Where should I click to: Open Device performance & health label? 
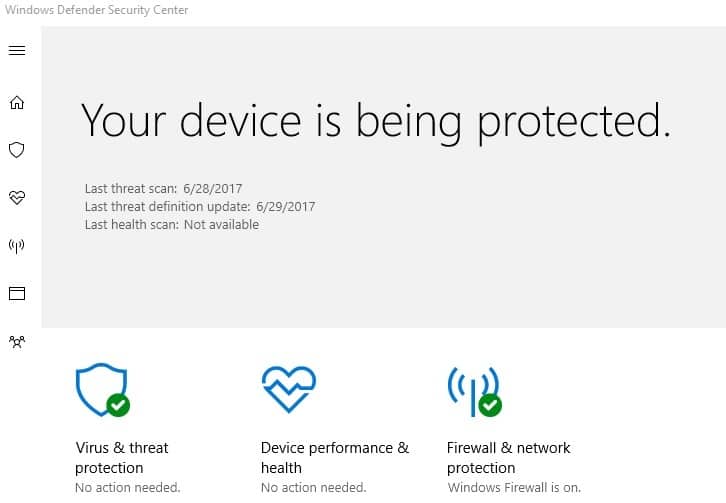point(335,458)
